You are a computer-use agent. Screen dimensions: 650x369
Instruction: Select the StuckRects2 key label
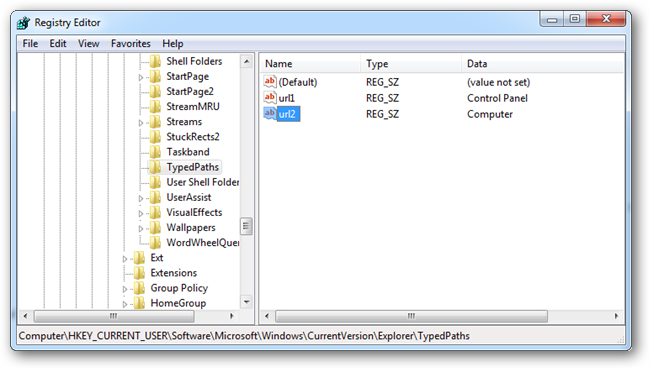pyautogui.click(x=193, y=137)
